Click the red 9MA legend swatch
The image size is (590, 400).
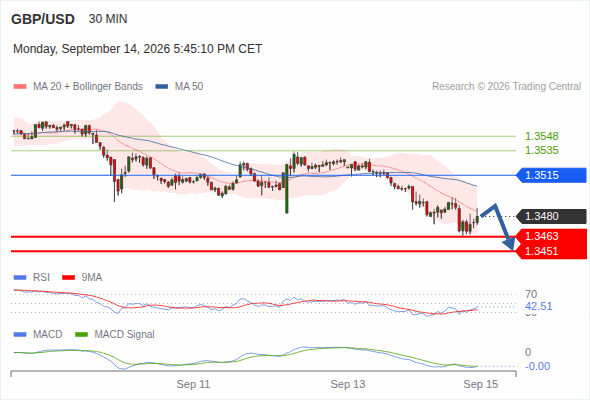68,278
